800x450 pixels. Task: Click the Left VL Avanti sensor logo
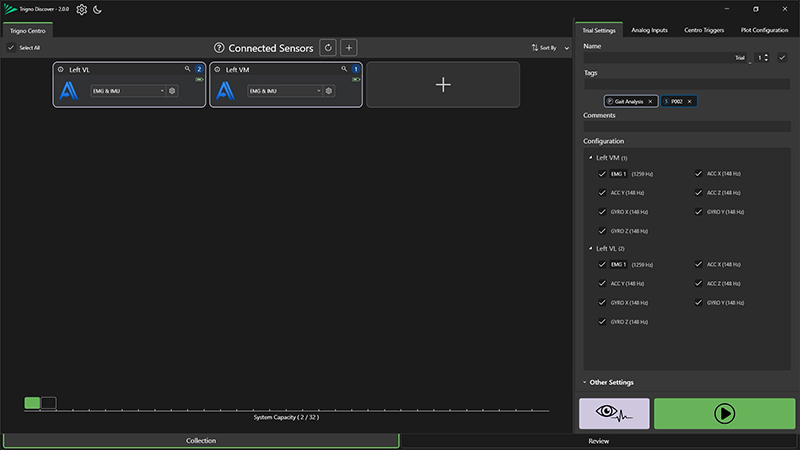pos(69,91)
